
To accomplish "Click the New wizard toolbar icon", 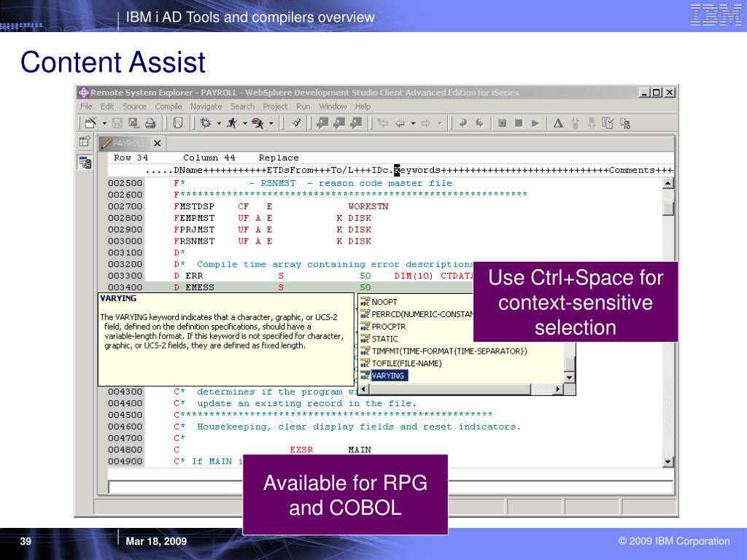I will [x=90, y=123].
